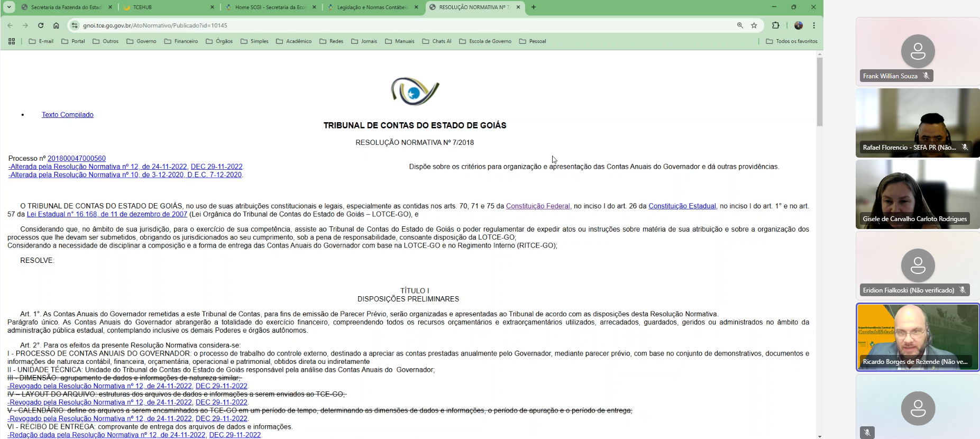Open the site information icon in address bar
This screenshot has height=439, width=980.
(x=75, y=25)
